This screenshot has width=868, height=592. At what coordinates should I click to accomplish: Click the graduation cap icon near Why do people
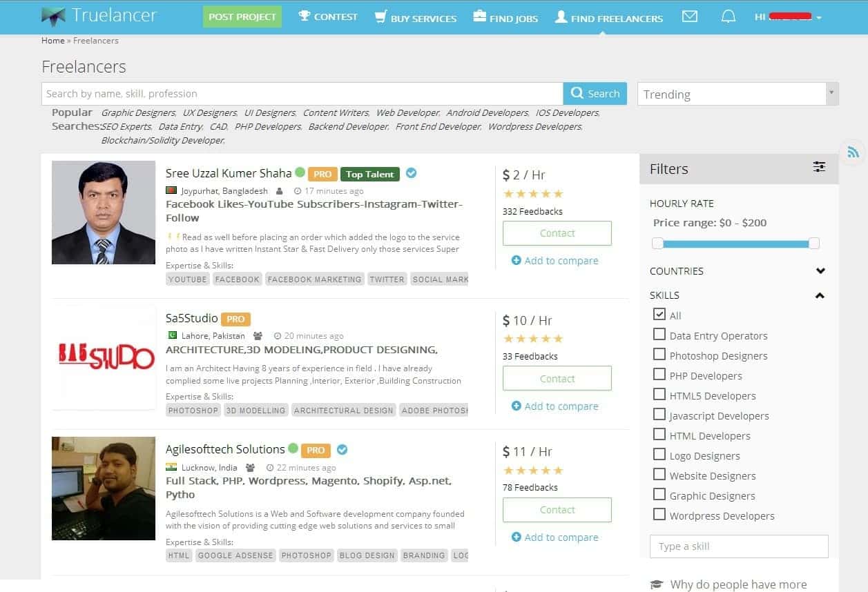657,584
